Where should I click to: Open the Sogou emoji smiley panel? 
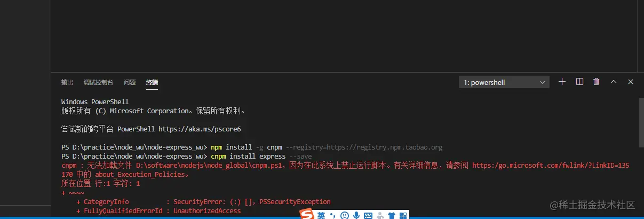345,215
